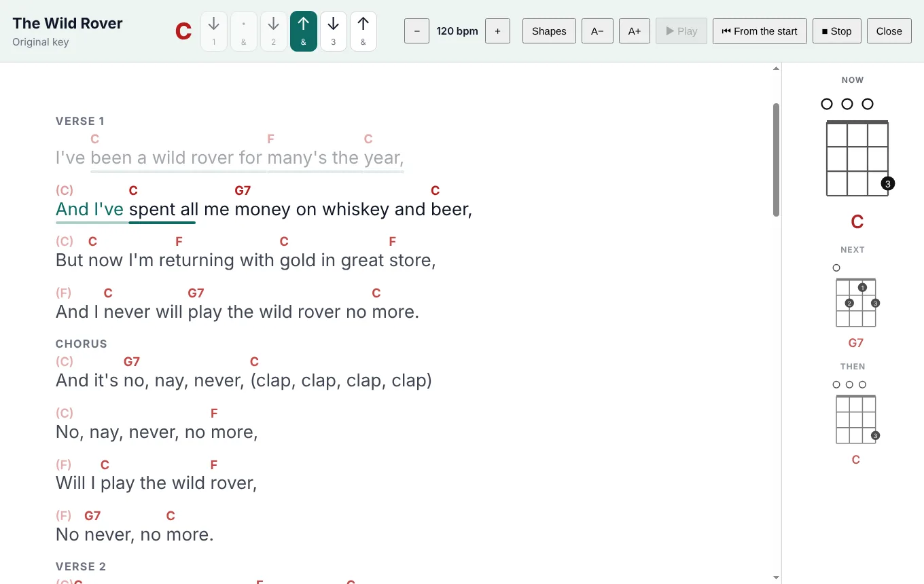The width and height of the screenshot is (924, 584).
Task: Click the THEN C chord diagram
Action: pos(855,413)
